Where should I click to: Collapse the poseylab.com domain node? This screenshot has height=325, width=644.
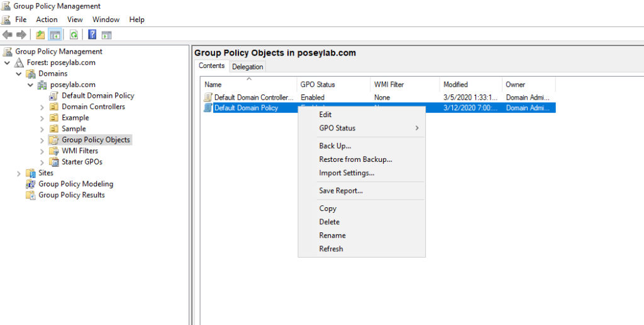[30, 85]
